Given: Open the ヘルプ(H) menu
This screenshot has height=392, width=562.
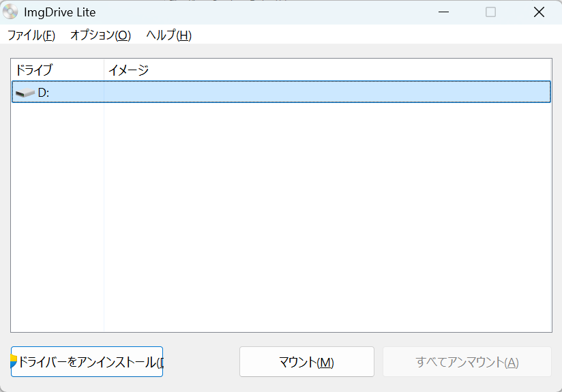Looking at the screenshot, I should tap(168, 35).
